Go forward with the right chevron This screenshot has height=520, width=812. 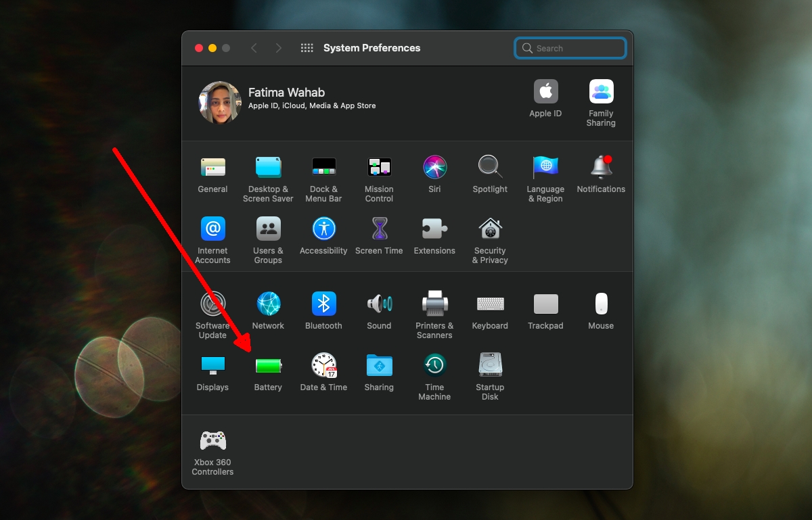coord(278,48)
